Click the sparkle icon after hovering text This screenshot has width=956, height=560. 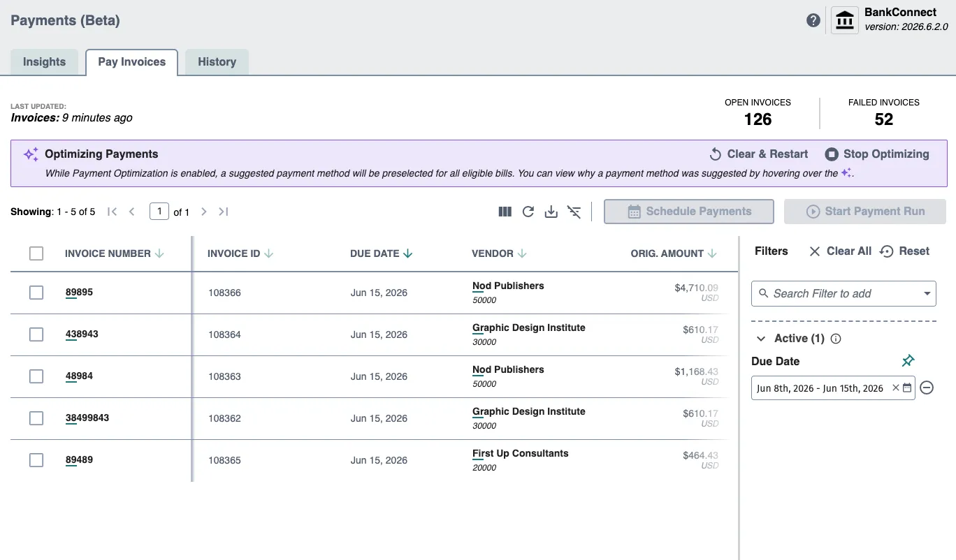point(847,173)
